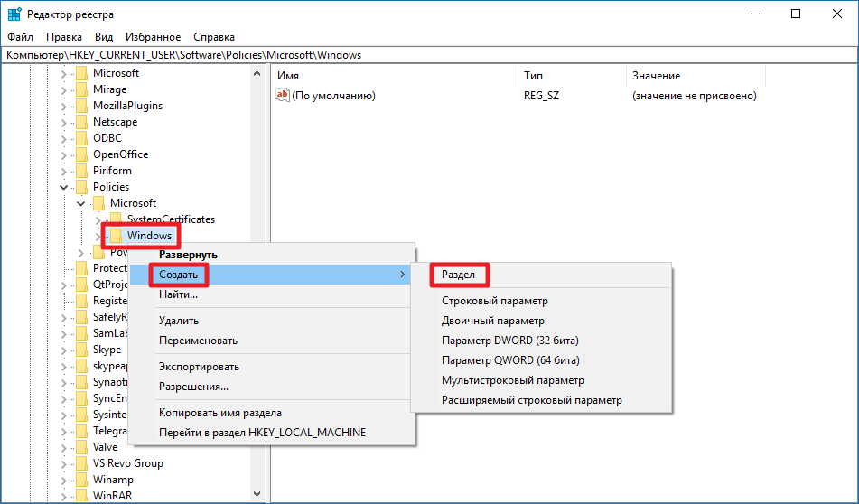
Task: Select the Piriform tree key
Action: 112,171
